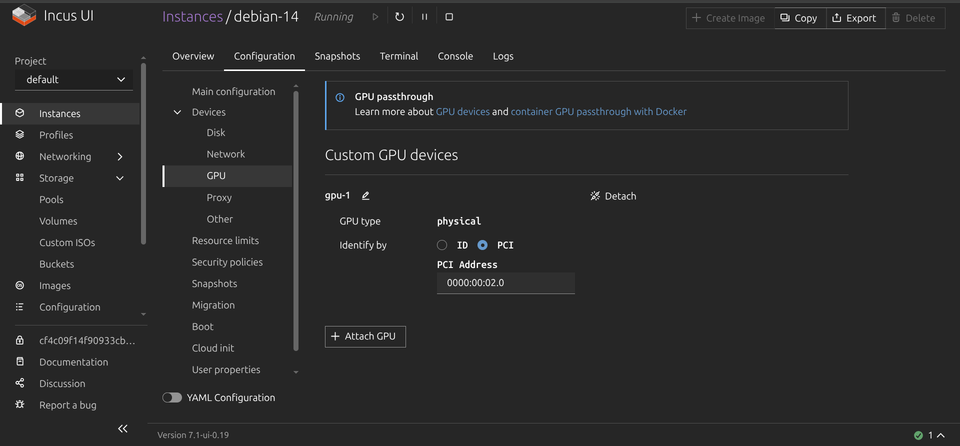The image size is (960, 446).
Task: Click the Create Image button
Action: coord(730,18)
